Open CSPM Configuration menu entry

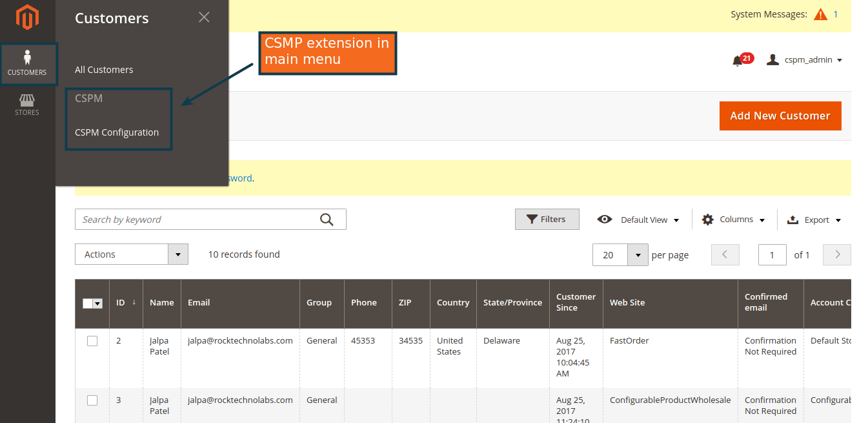point(117,132)
